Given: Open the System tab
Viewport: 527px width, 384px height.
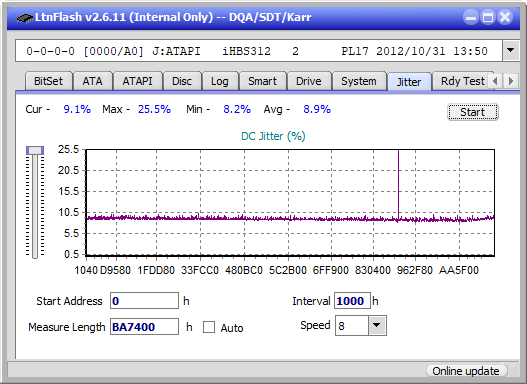Looking at the screenshot, I should click(359, 81).
